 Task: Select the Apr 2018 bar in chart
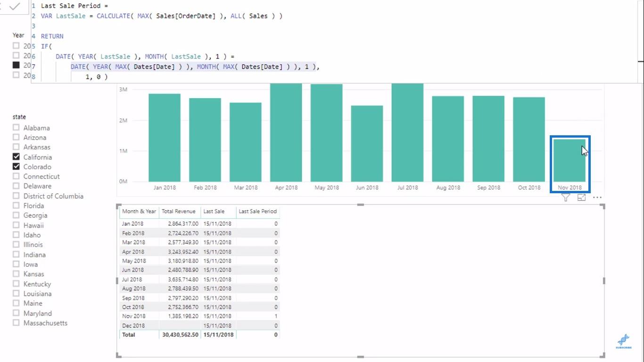pos(286,132)
